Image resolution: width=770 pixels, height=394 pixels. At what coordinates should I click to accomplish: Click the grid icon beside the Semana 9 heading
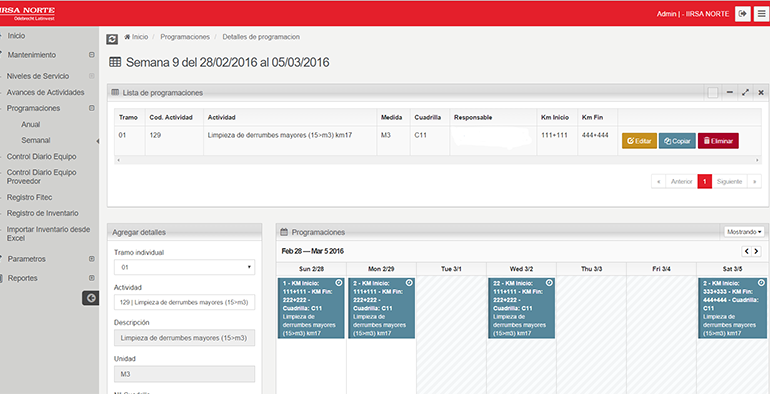[115, 62]
